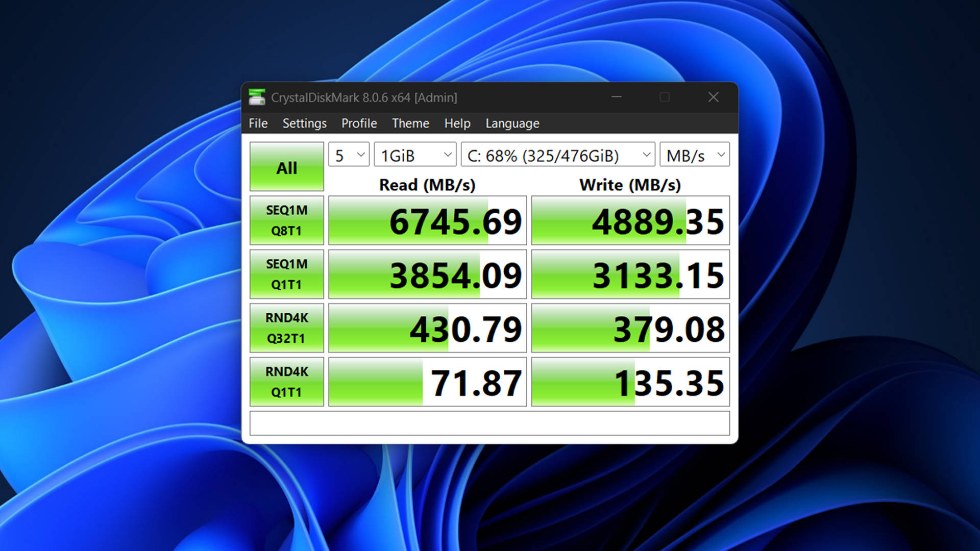Click the 4889.35 sequential write result
The height and width of the screenshot is (551, 980).
point(630,220)
